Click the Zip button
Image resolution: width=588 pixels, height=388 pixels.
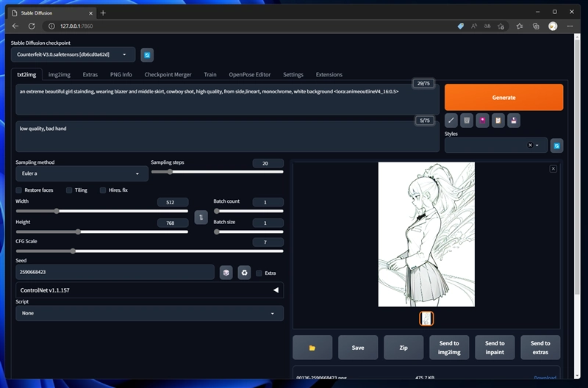[x=404, y=348]
